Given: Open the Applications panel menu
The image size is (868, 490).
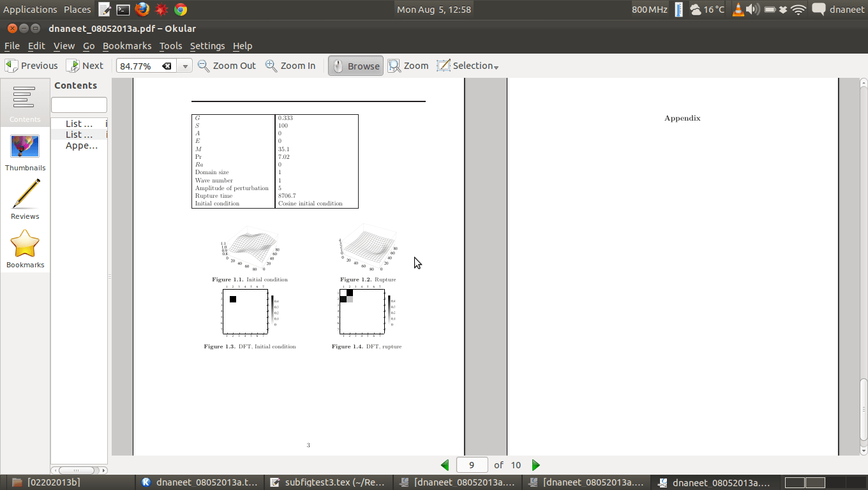Looking at the screenshot, I should click(x=30, y=10).
